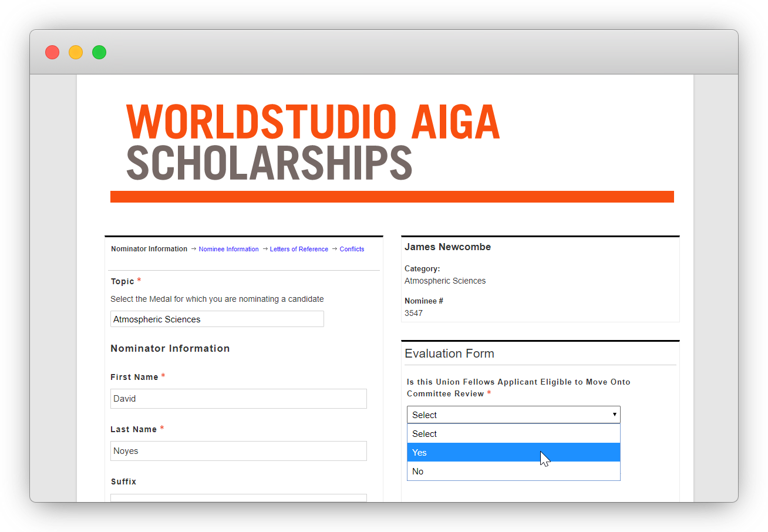The width and height of the screenshot is (768, 532).
Task: Click the 'Select the Medal' instruction text
Action: 217,299
